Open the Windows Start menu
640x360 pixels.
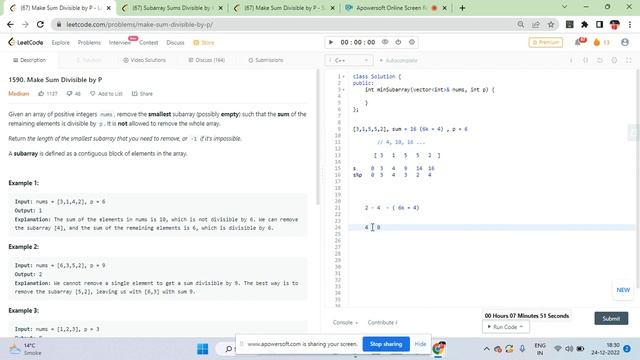[x=202, y=349]
